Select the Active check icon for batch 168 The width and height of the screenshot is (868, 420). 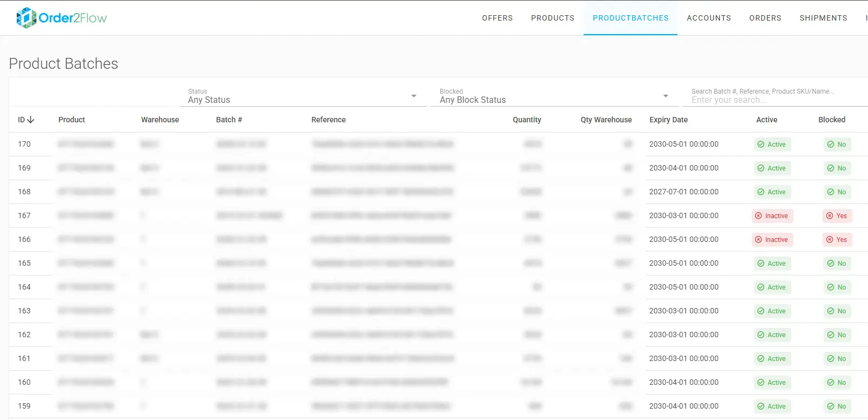coord(761,192)
